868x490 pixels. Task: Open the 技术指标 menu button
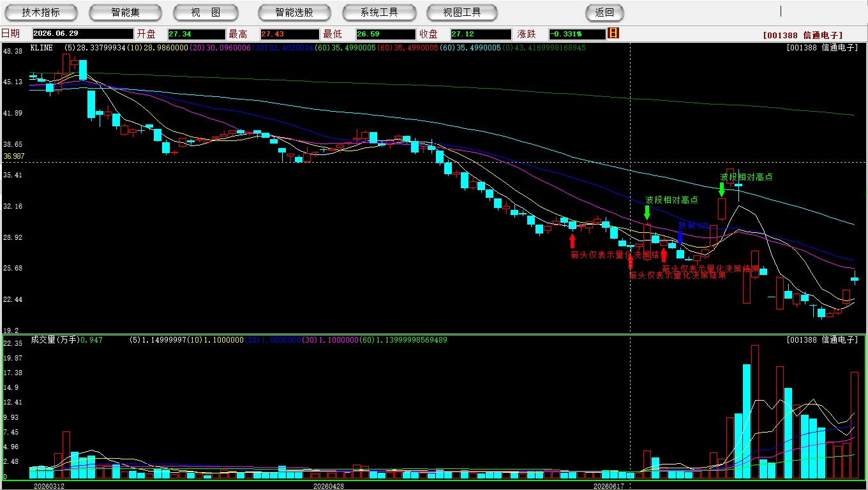41,12
